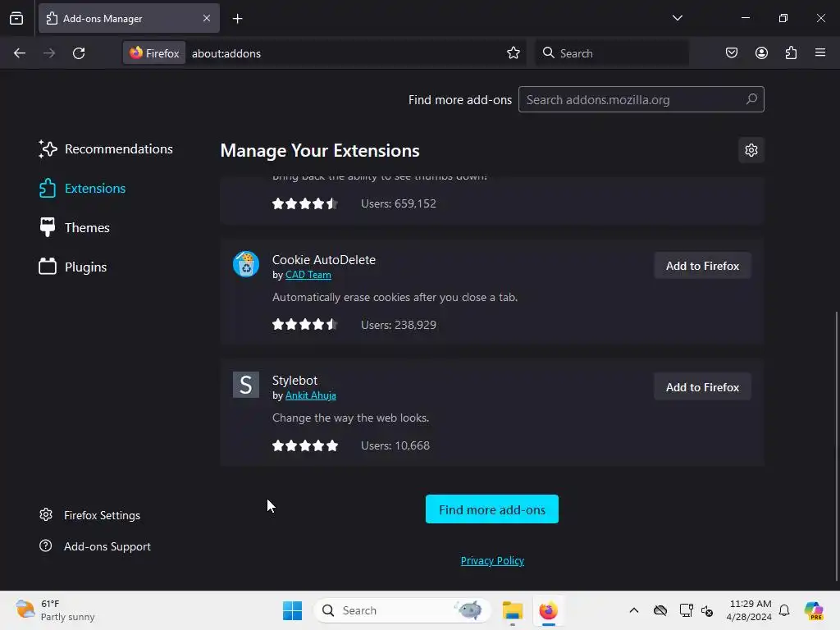The width and height of the screenshot is (840, 630).
Task: Open Add-ons Support from the sidebar
Action: coord(95,546)
